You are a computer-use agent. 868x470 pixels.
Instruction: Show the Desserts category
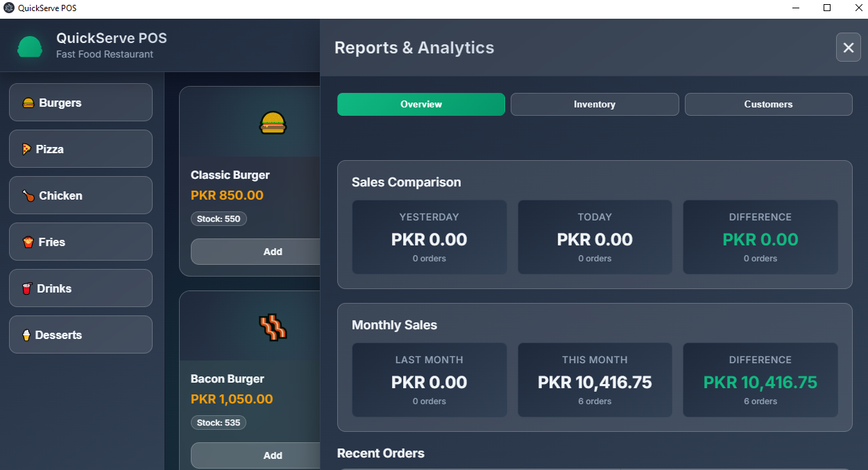[x=80, y=335]
